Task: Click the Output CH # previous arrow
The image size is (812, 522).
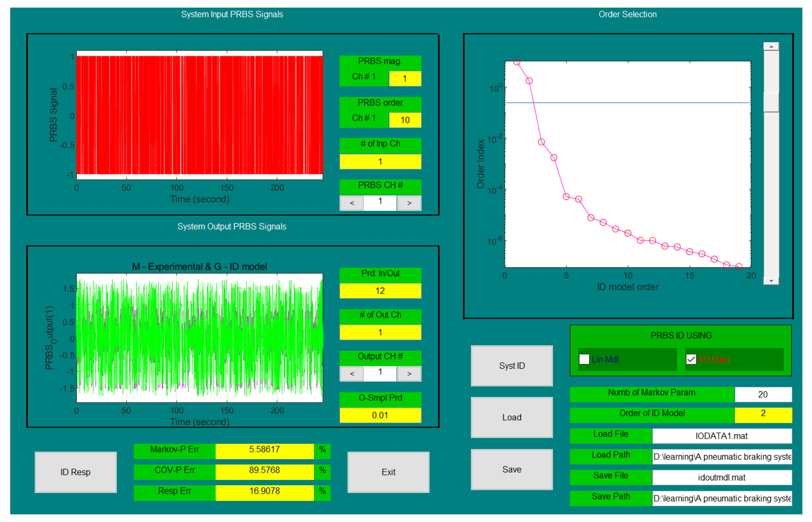Action: click(x=351, y=374)
